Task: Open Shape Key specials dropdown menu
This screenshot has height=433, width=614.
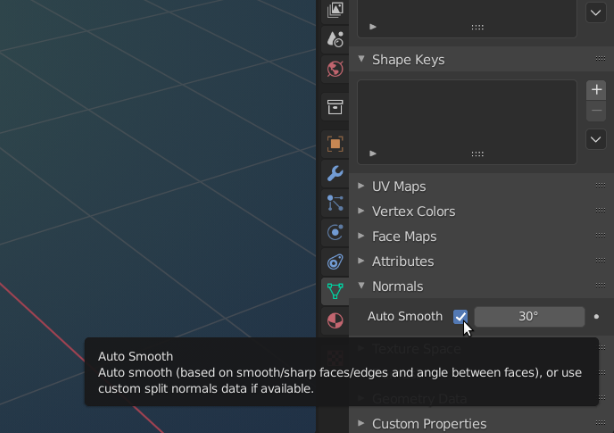Action: [x=596, y=139]
